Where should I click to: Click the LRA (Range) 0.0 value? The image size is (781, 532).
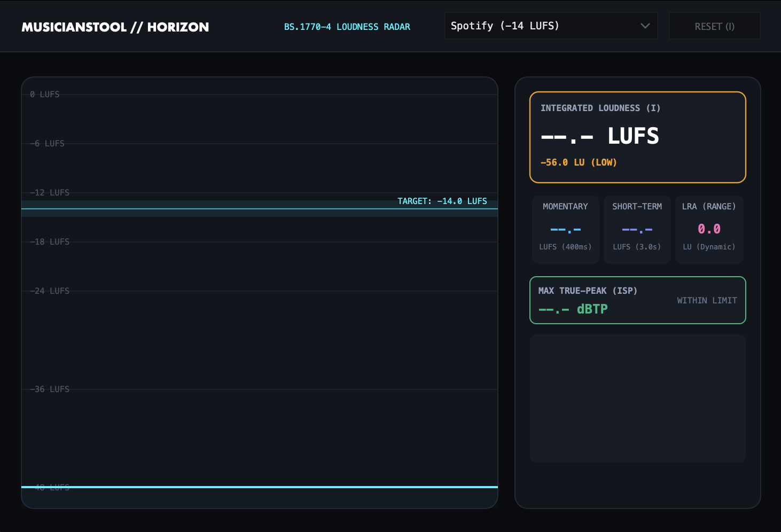click(709, 229)
